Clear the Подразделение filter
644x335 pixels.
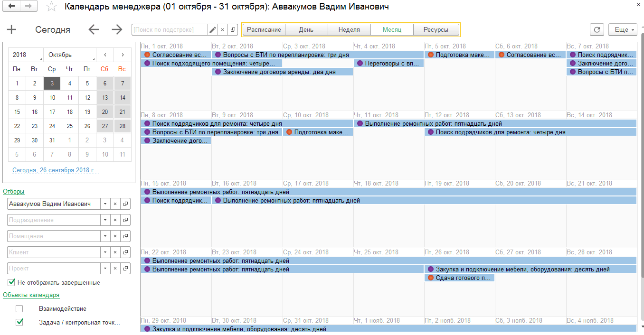(x=115, y=220)
